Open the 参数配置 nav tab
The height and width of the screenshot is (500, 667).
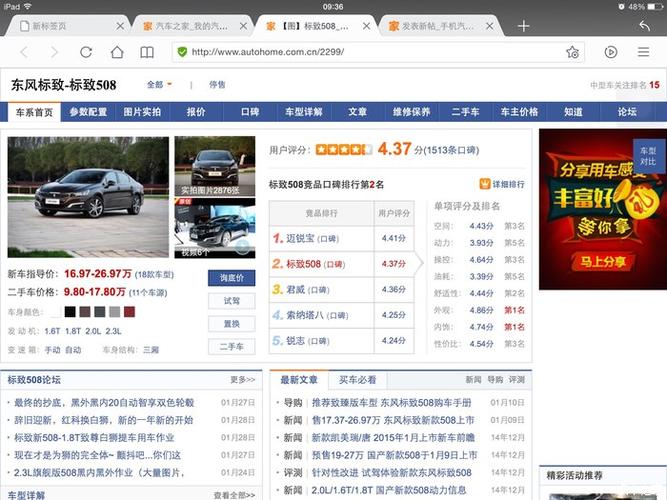[88, 112]
